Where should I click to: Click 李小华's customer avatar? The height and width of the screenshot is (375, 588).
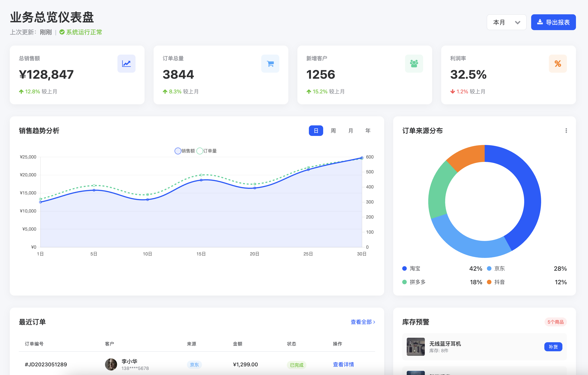click(x=111, y=364)
